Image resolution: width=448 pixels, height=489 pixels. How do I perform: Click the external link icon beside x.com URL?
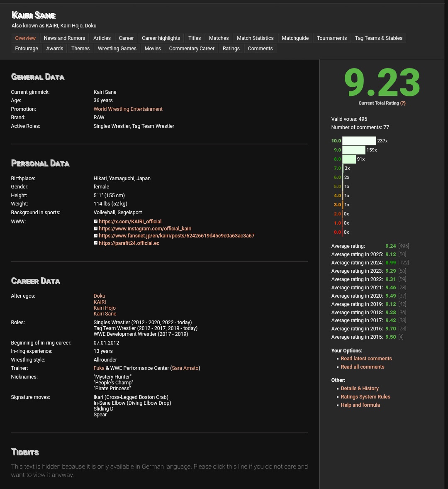95,222
